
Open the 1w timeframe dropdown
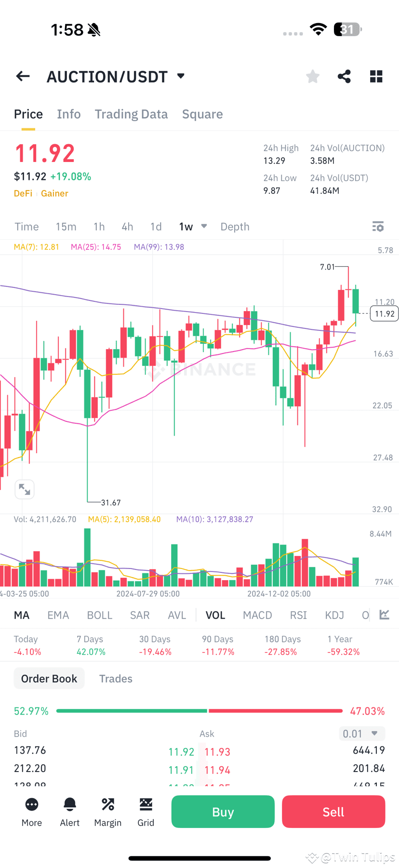[x=203, y=226]
